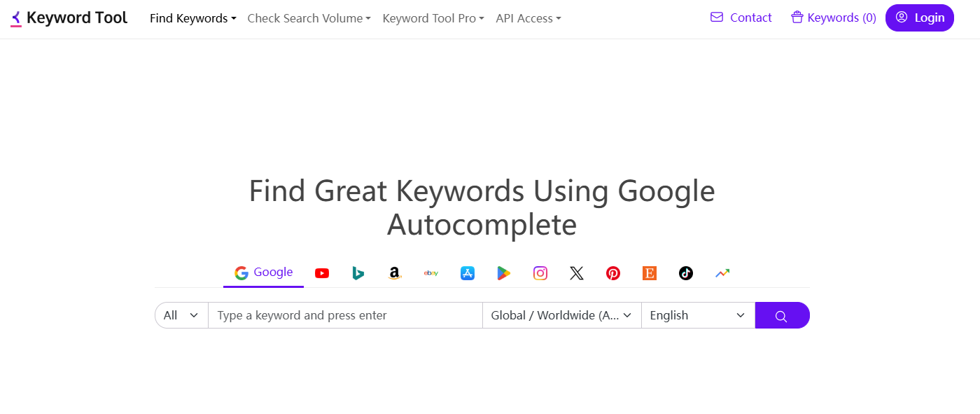Select the Etsy keyword tab

click(650, 273)
